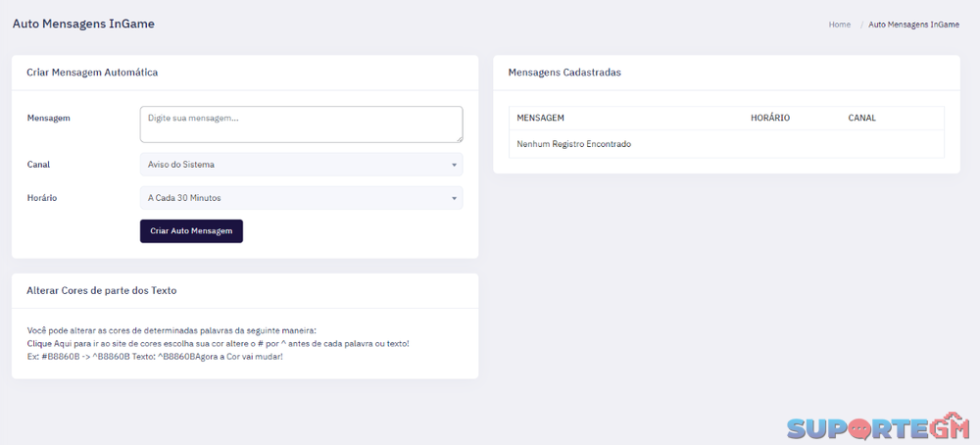This screenshot has width=980, height=445.
Task: Open the Clique Aqui color site link
Action: [43, 344]
